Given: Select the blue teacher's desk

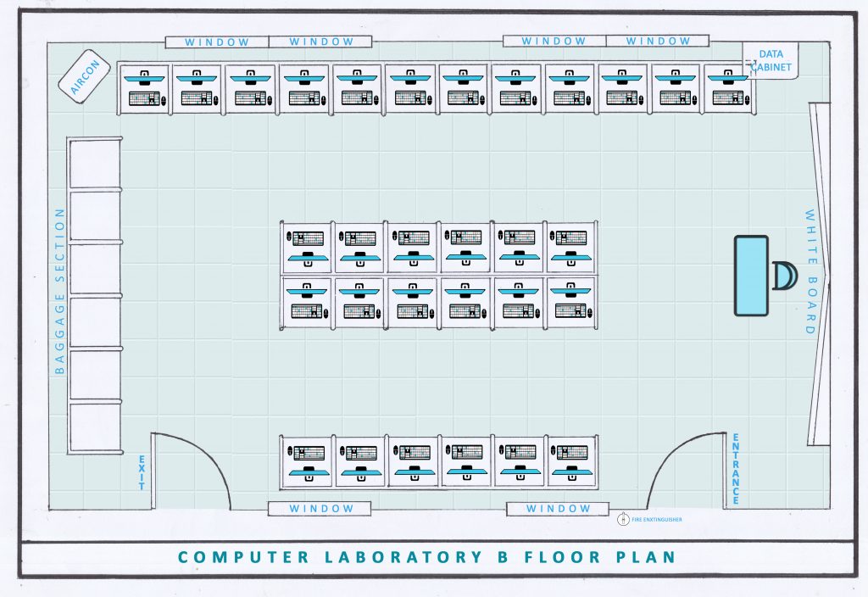Looking at the screenshot, I should pos(751,276).
